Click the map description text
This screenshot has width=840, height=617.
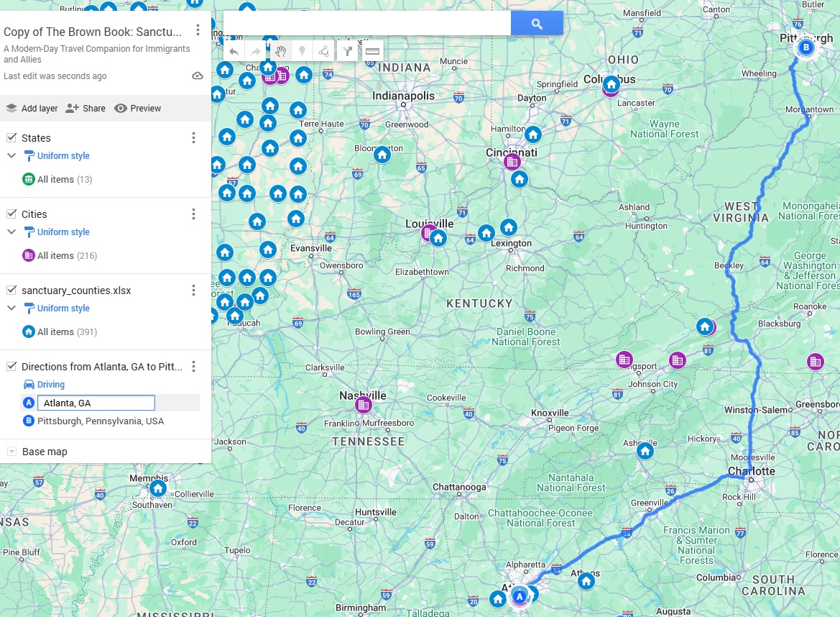pyautogui.click(x=96, y=54)
